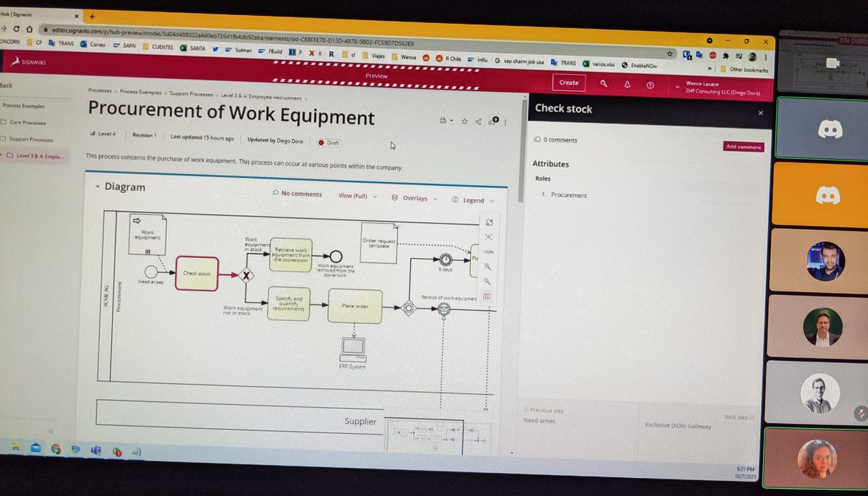Click the print icon beside the title
This screenshot has height=496, width=868.
(x=443, y=121)
